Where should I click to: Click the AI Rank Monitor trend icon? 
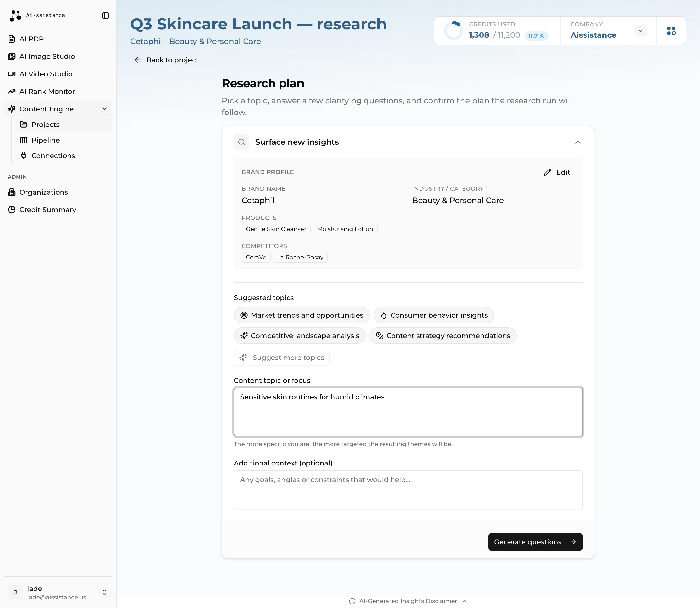pyautogui.click(x=11, y=92)
